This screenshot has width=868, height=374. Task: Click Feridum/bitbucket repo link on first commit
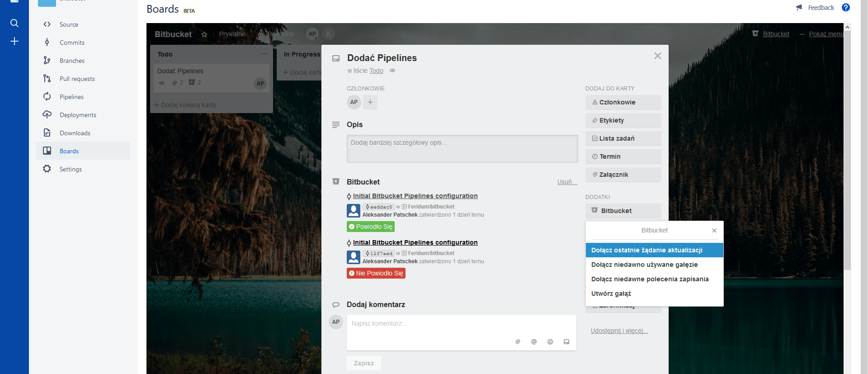(431, 207)
